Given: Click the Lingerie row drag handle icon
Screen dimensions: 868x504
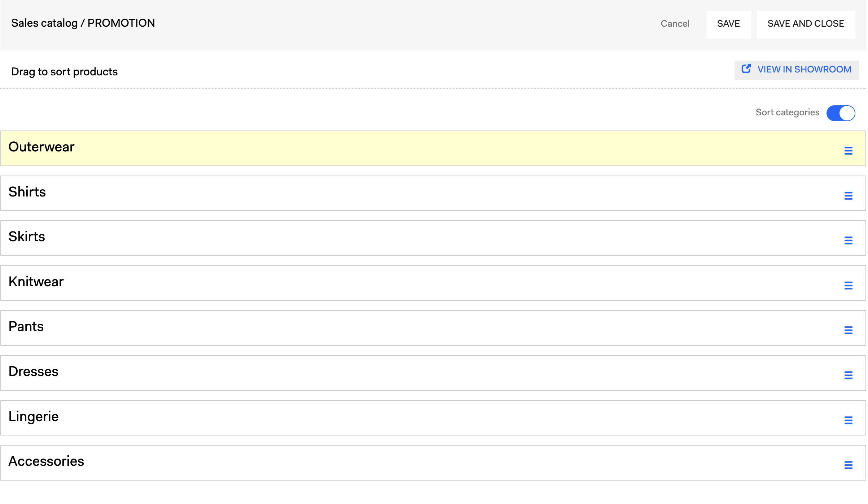Looking at the screenshot, I should click(848, 420).
